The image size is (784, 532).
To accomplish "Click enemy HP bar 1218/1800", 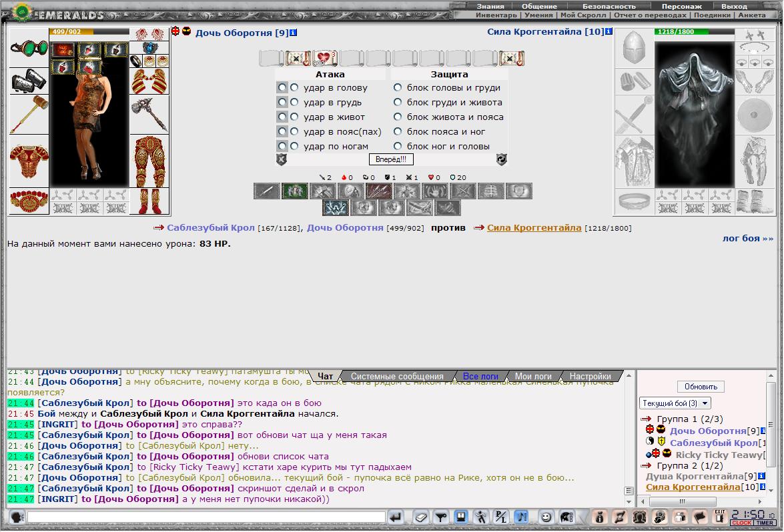I will pos(694,31).
